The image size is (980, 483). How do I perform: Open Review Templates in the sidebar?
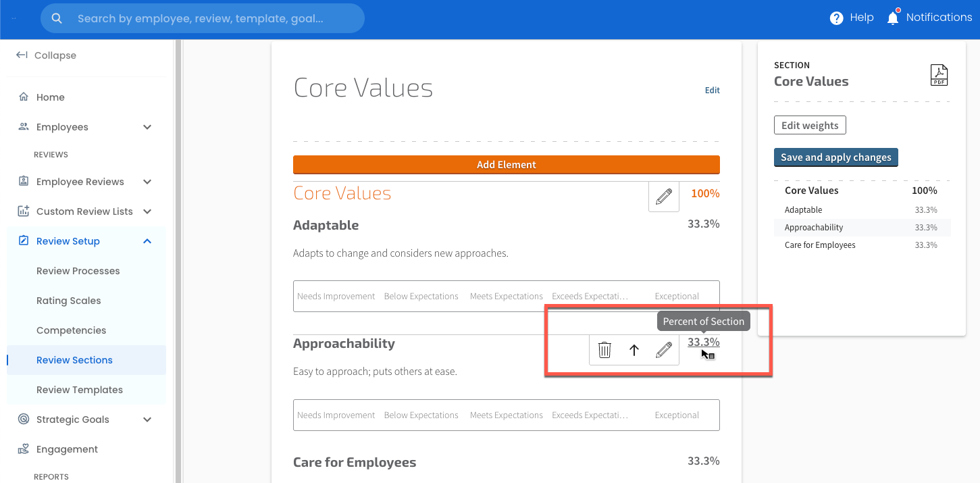(x=80, y=390)
